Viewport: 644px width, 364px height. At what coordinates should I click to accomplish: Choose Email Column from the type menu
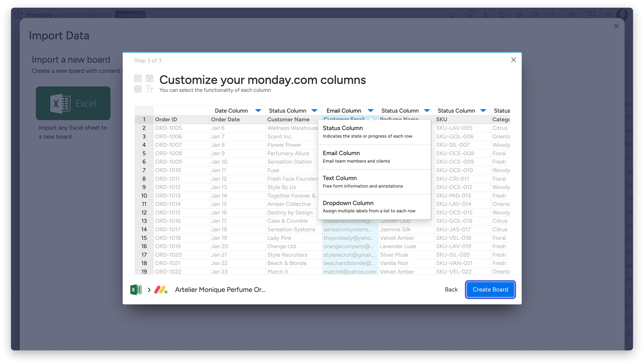374,157
